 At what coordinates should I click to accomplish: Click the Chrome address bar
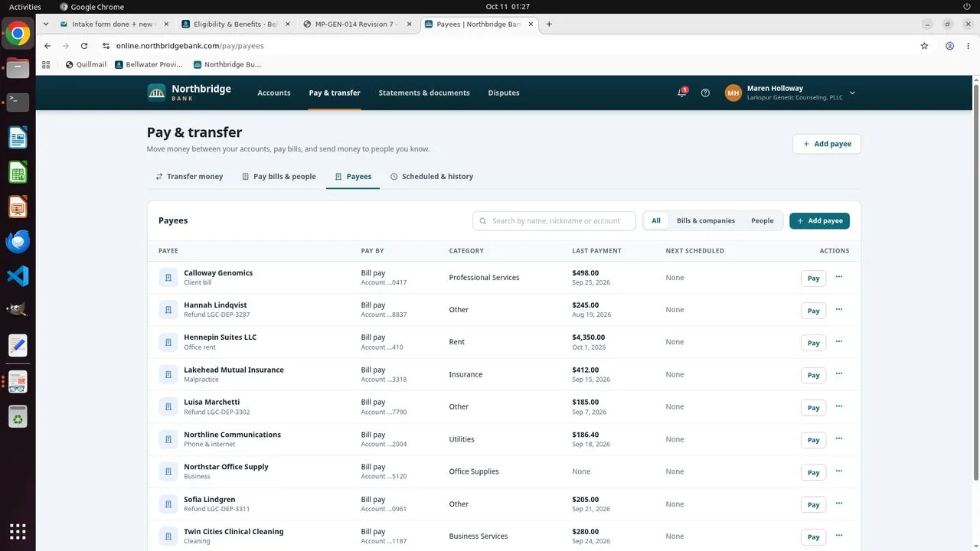click(x=505, y=46)
